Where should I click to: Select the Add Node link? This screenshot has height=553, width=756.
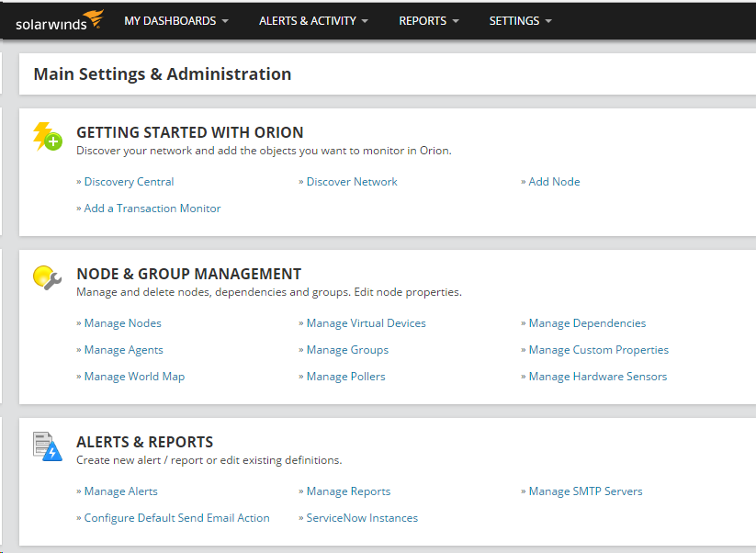555,182
